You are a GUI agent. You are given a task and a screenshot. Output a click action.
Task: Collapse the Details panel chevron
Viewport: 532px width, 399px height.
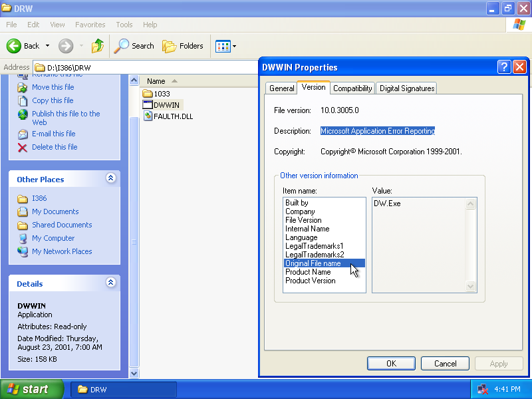[110, 283]
